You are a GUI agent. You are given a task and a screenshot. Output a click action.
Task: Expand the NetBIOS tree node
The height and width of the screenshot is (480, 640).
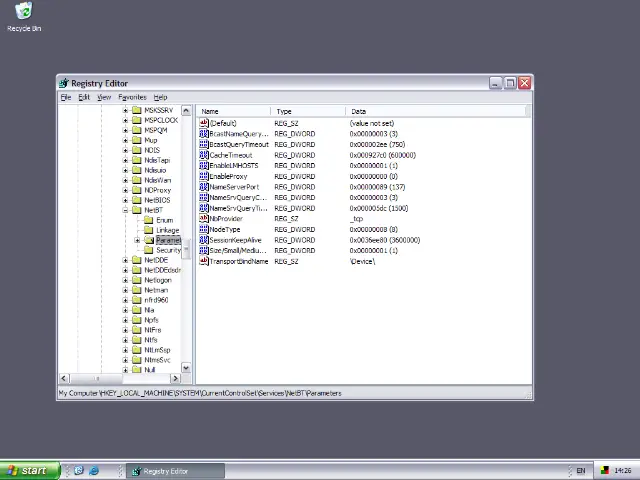125,200
